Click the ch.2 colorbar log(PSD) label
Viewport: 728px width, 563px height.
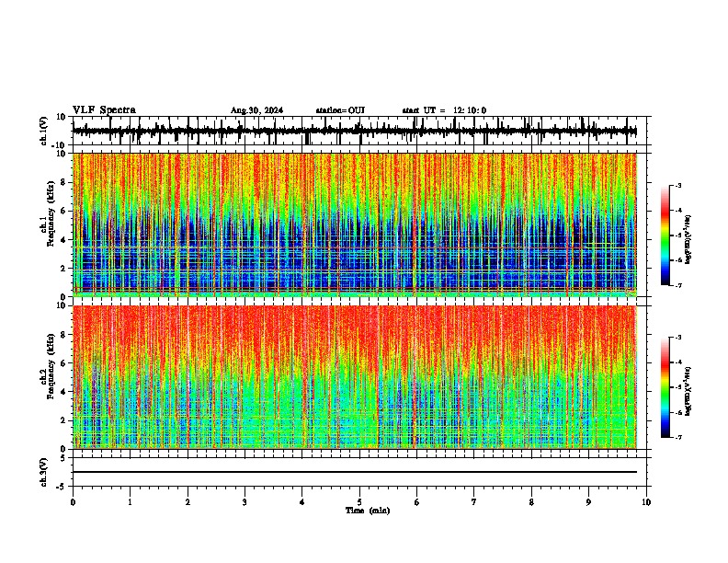coord(688,391)
